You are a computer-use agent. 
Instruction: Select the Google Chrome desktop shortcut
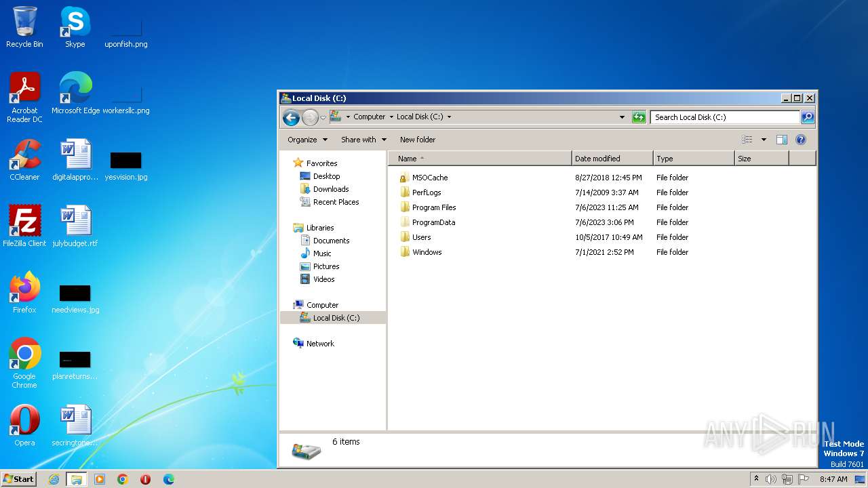point(24,363)
